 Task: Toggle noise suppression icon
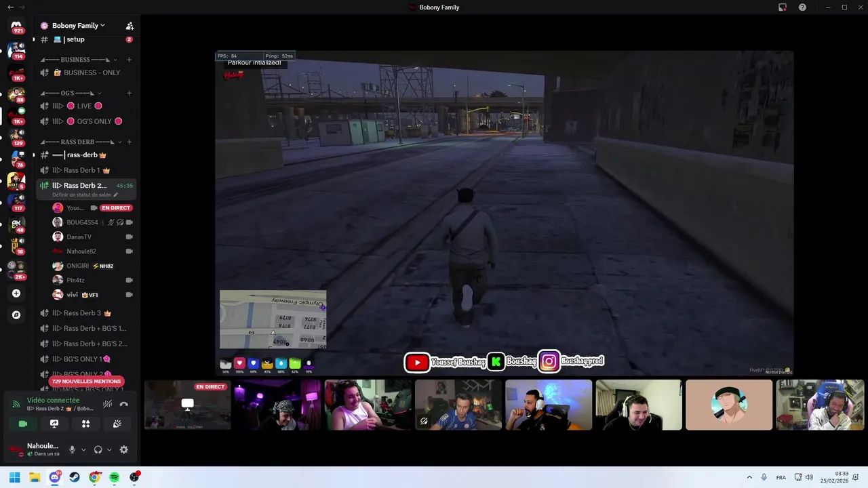[x=107, y=404]
